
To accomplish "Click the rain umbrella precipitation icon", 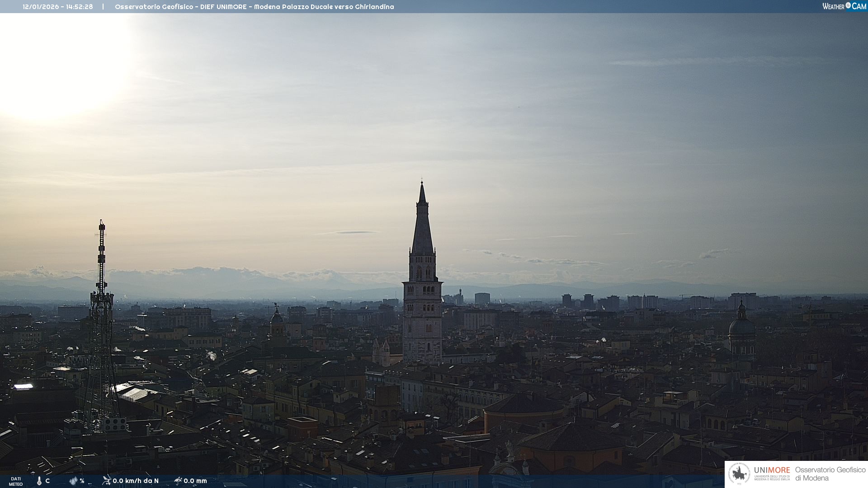I will 178,481.
